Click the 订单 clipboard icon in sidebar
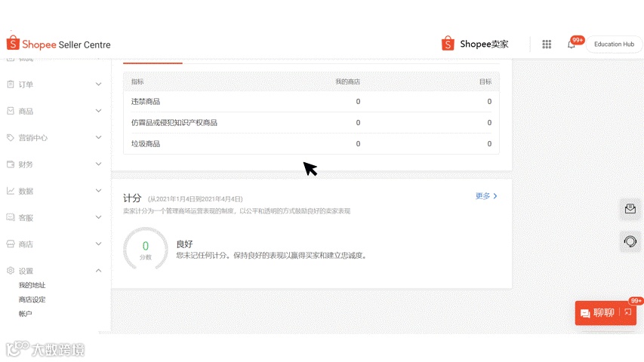The height and width of the screenshot is (362, 644). click(11, 84)
